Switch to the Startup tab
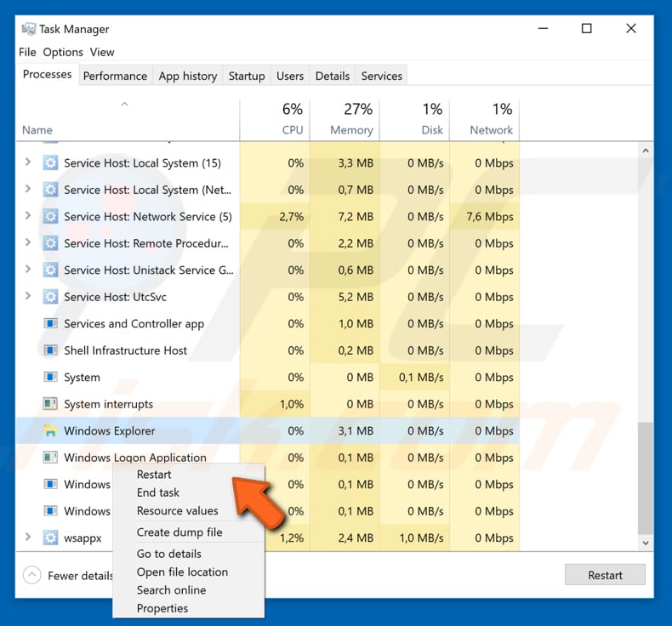 pos(247,76)
